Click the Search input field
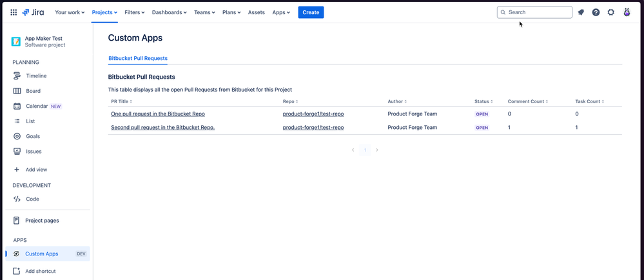644x280 pixels. (534, 12)
